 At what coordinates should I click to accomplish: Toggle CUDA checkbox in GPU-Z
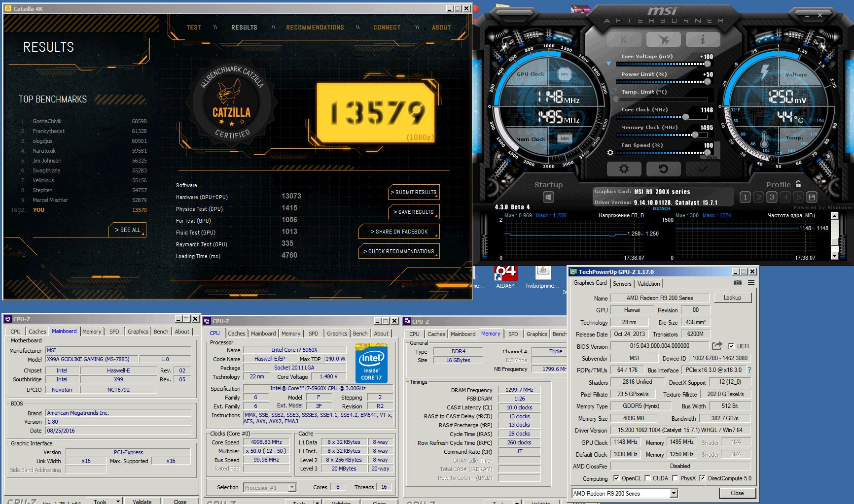point(647,478)
